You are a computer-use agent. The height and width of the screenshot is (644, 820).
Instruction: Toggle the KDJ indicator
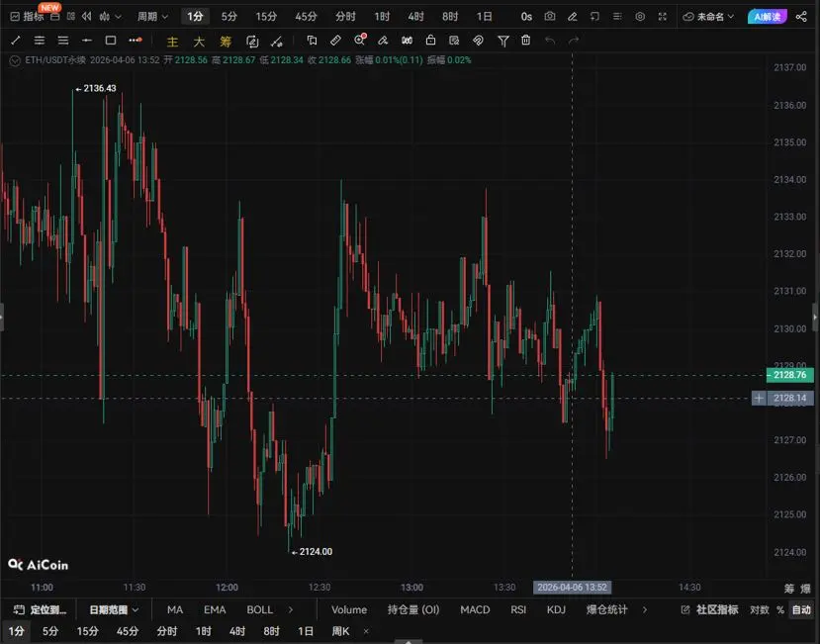tap(556, 609)
